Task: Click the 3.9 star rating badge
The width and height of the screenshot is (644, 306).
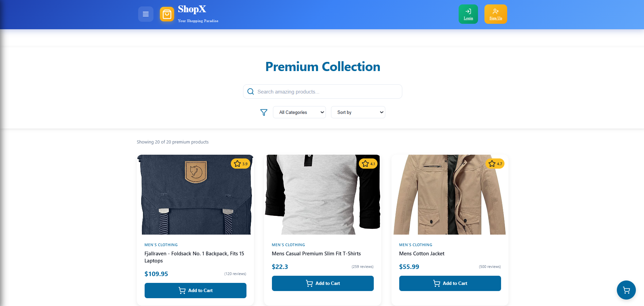Action: [241, 164]
